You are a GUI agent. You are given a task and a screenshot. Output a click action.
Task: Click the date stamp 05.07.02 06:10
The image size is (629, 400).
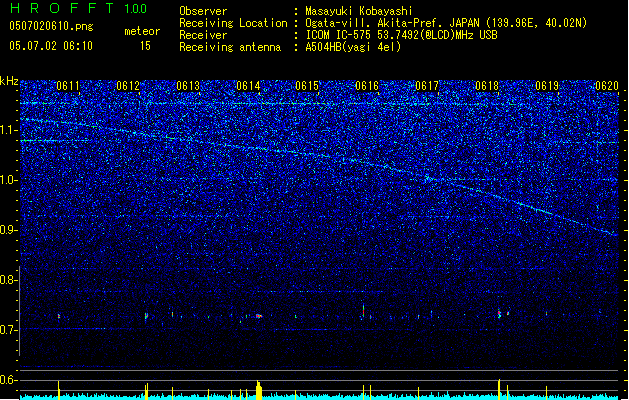pyautogui.click(x=51, y=45)
